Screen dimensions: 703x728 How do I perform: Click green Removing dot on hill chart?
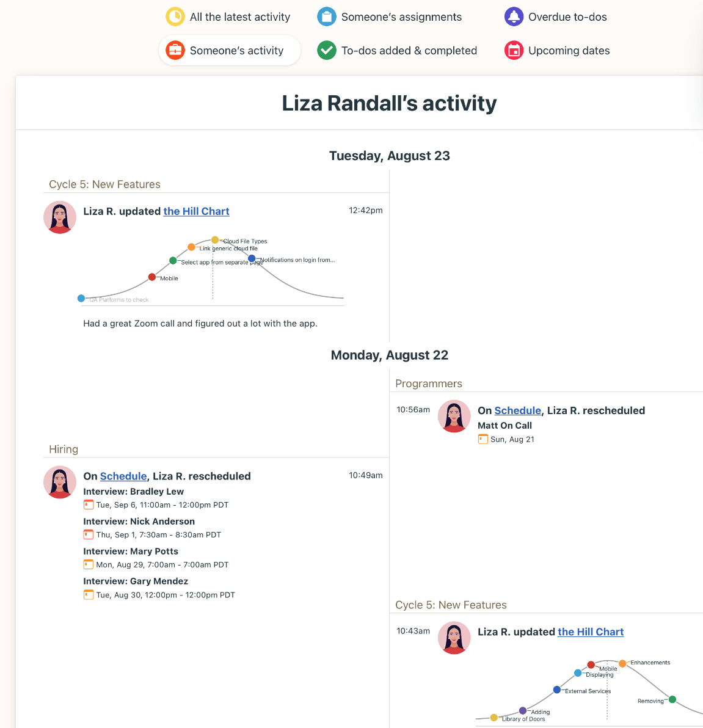click(672, 699)
